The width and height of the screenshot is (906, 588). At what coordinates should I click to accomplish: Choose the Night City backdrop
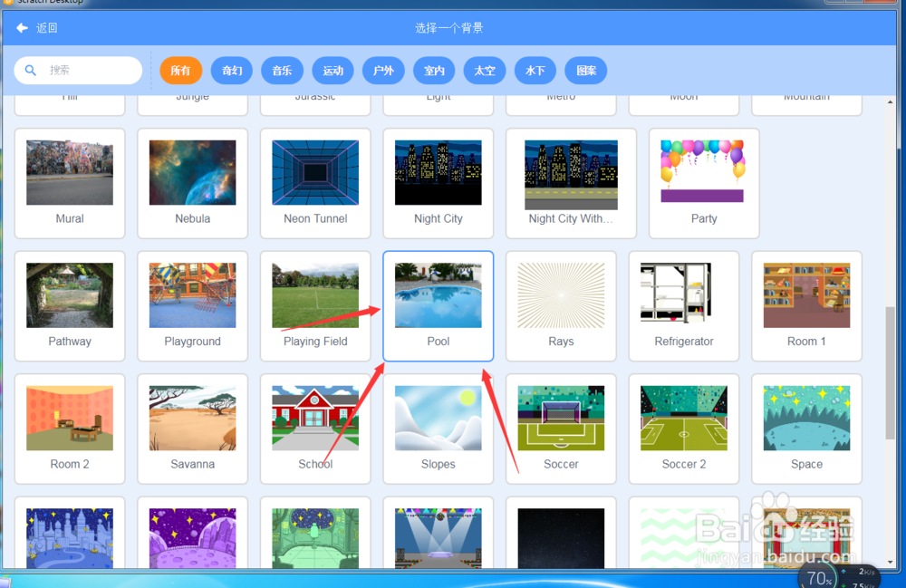tap(438, 183)
